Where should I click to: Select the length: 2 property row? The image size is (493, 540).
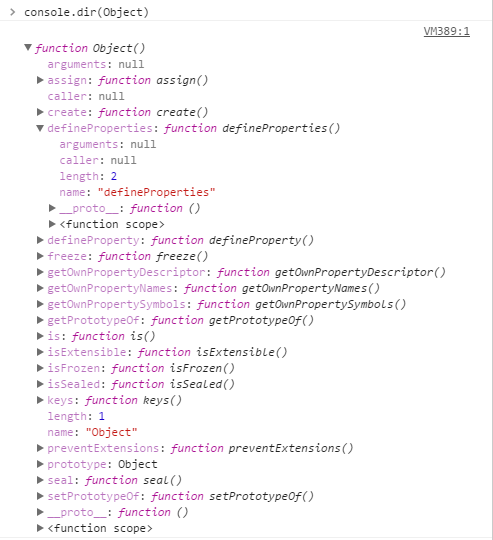[88, 176]
